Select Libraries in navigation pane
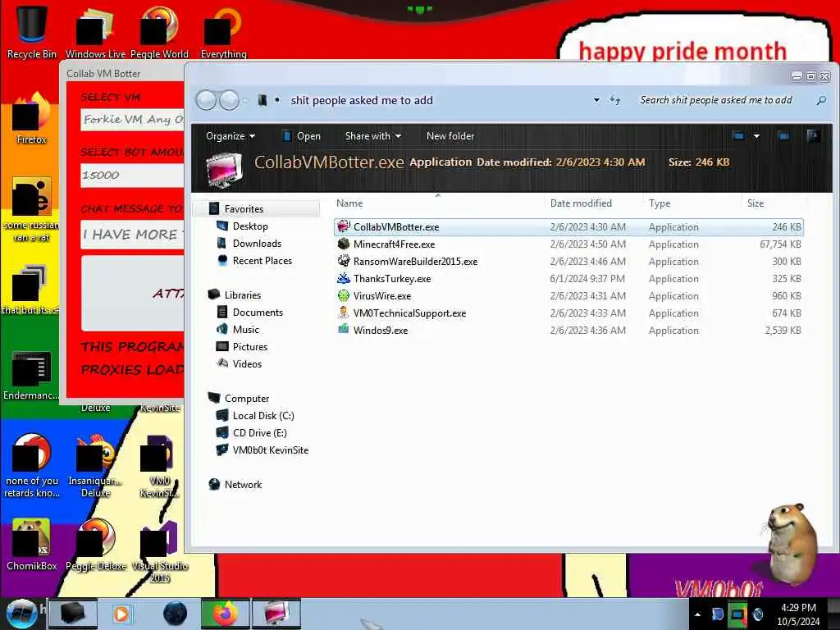Screen dimensions: 840x630 tap(243, 295)
